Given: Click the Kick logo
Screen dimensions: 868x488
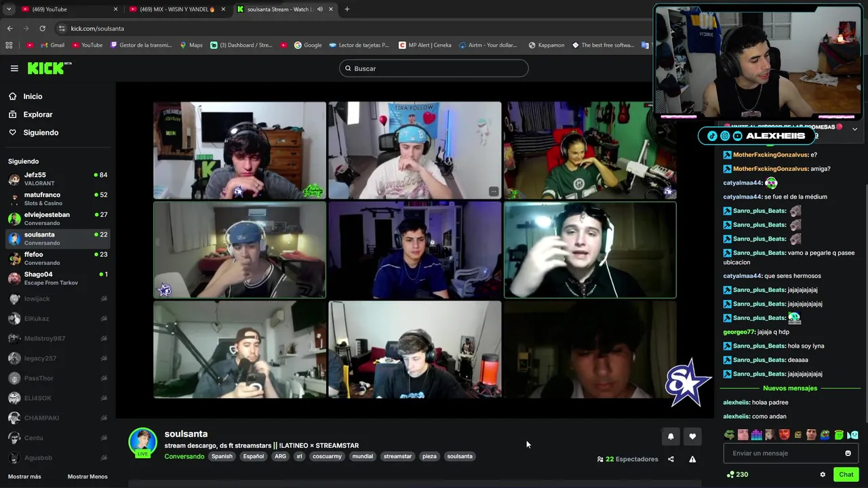Looking at the screenshot, I should [49, 68].
